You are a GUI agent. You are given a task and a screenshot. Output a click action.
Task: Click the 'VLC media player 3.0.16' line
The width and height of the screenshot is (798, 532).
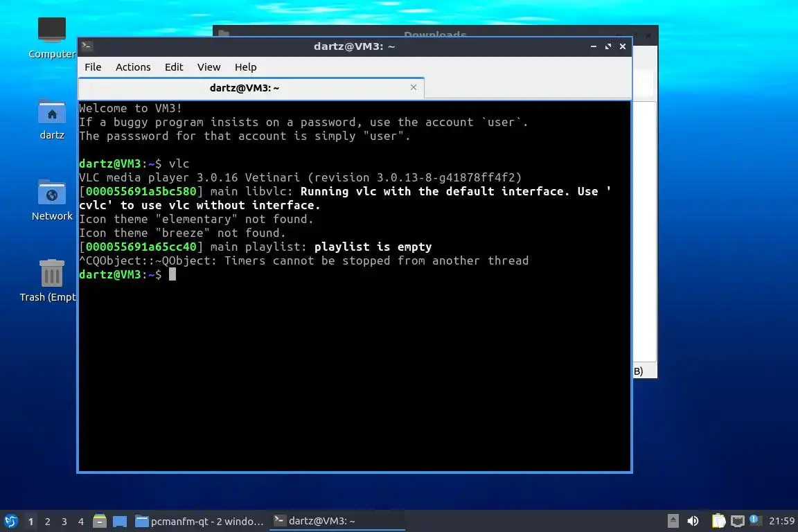[300, 177]
